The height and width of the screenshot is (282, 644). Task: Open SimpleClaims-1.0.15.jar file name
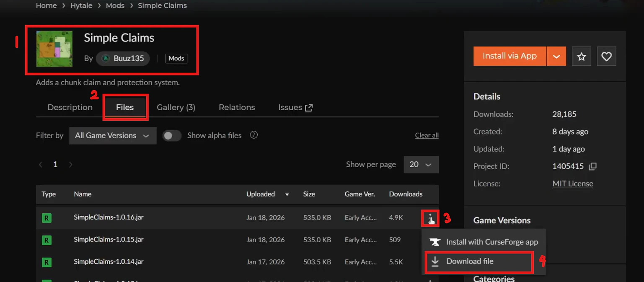coord(109,239)
